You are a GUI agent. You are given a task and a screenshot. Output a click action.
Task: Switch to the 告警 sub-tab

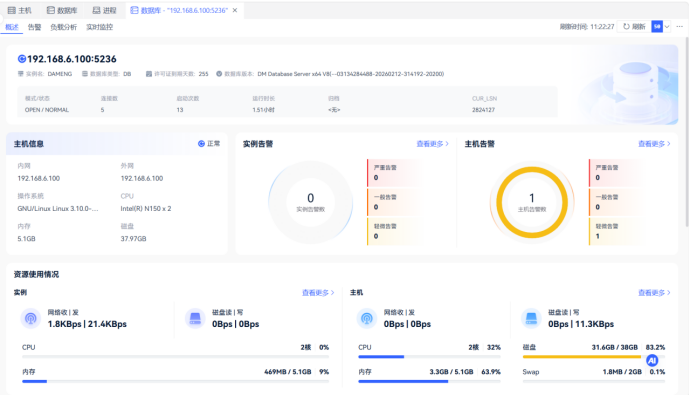[x=34, y=27]
